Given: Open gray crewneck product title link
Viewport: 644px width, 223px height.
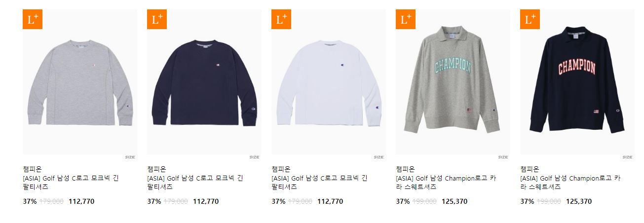Looking at the screenshot, I should pos(71,183).
